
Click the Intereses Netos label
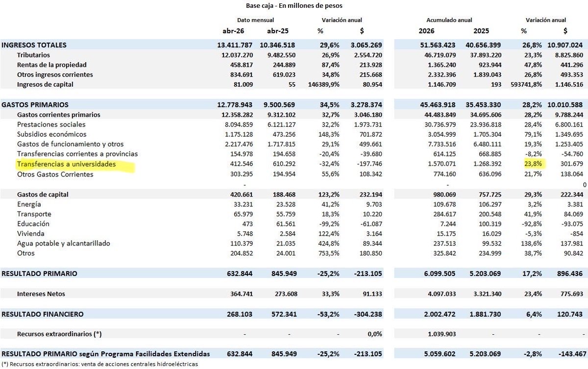[41, 294]
